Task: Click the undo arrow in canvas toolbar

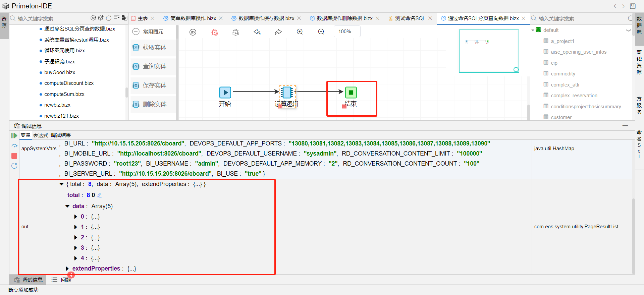Action: (257, 32)
